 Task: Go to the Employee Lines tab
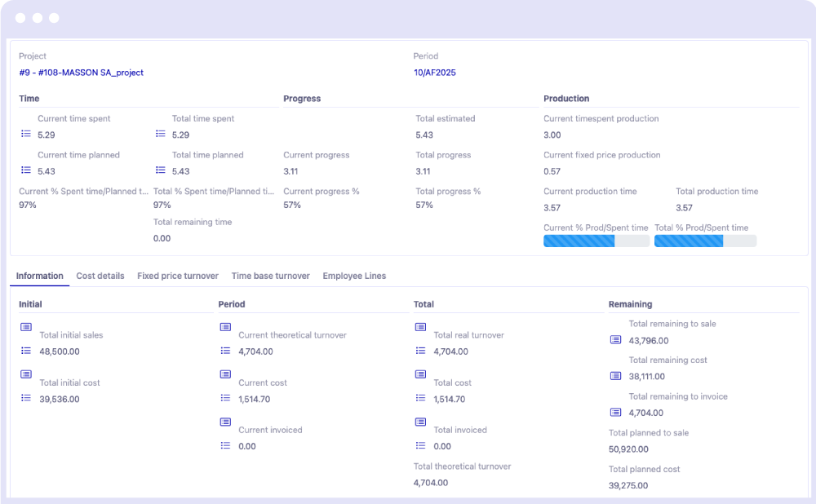pos(354,276)
